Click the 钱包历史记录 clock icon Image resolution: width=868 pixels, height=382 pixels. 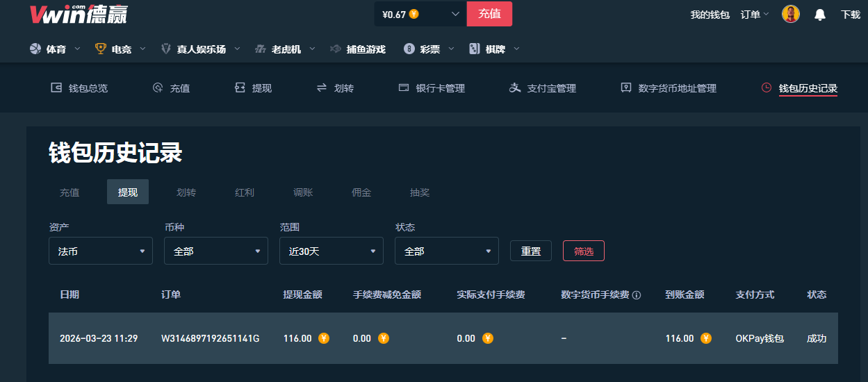(x=767, y=88)
